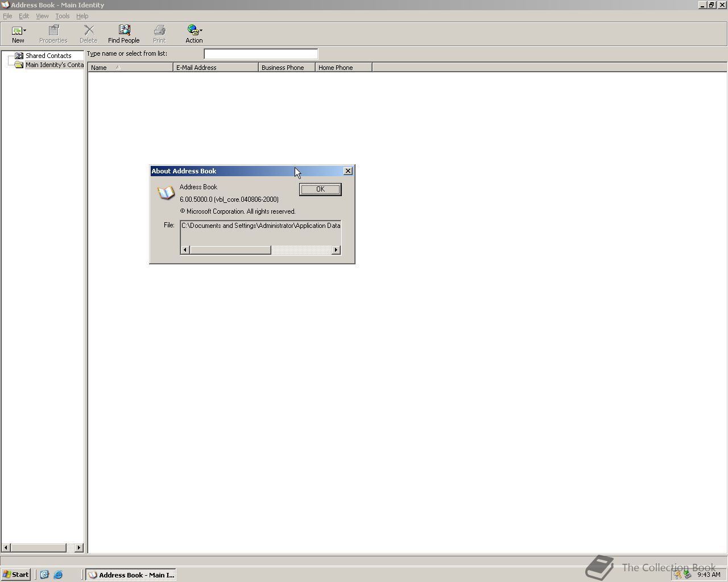
Task: Click the Print toolbar icon
Action: [159, 30]
